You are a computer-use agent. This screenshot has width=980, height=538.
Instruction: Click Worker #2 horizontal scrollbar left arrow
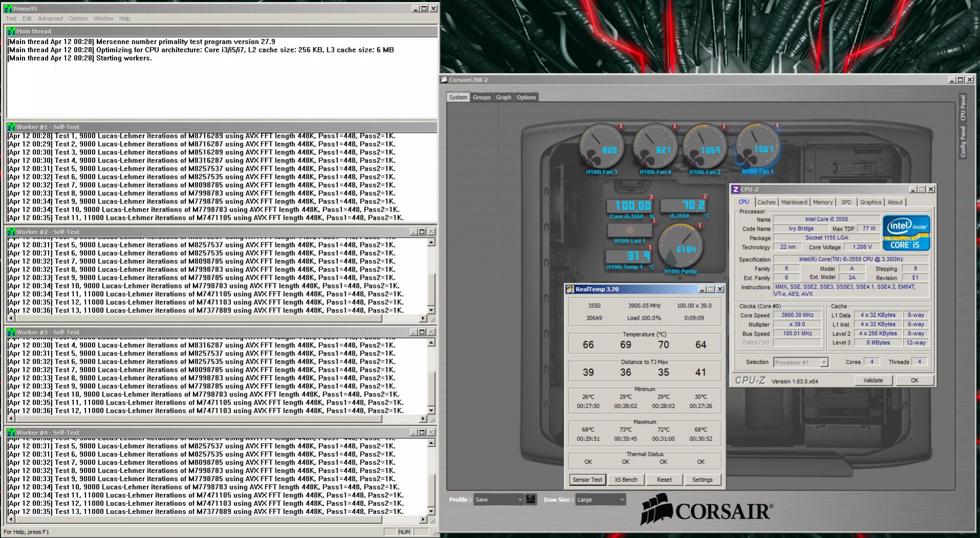10,318
